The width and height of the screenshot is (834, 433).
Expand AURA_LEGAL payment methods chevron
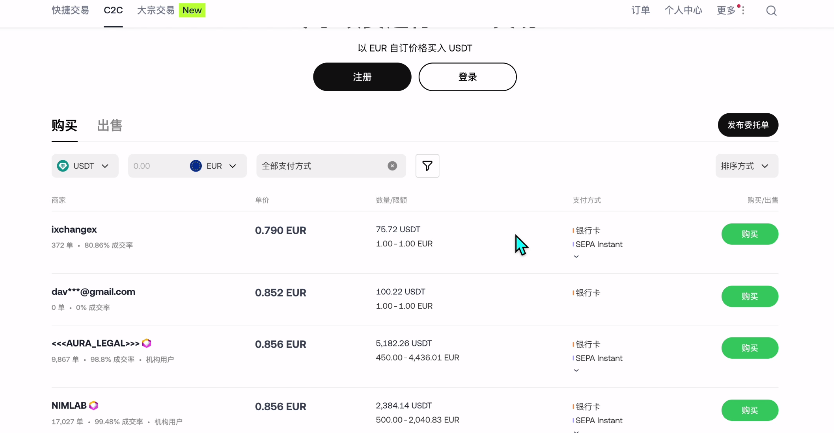pyautogui.click(x=576, y=370)
